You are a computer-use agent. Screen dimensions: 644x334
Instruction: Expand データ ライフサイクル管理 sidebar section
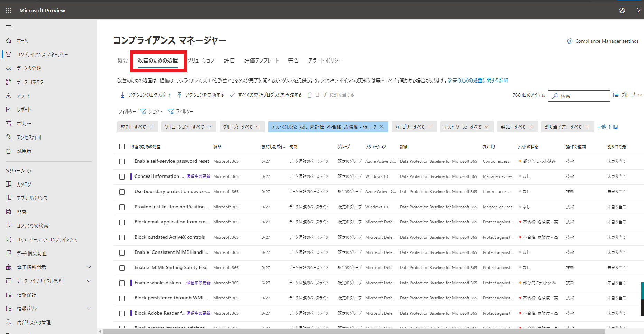coord(89,281)
